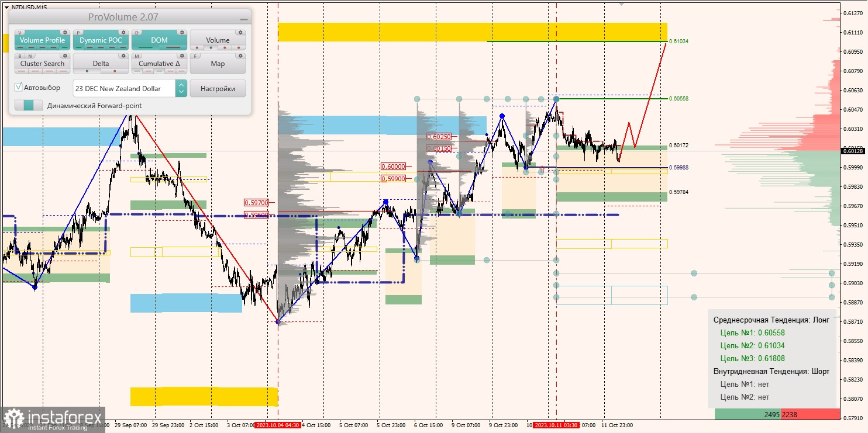Enable the Delta indicator
The image size is (868, 433).
[101, 64]
